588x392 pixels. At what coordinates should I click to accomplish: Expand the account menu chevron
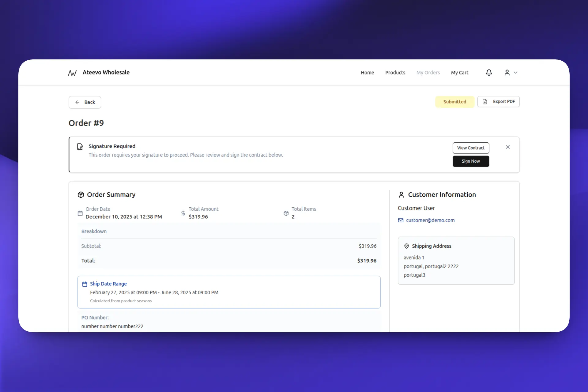point(516,73)
